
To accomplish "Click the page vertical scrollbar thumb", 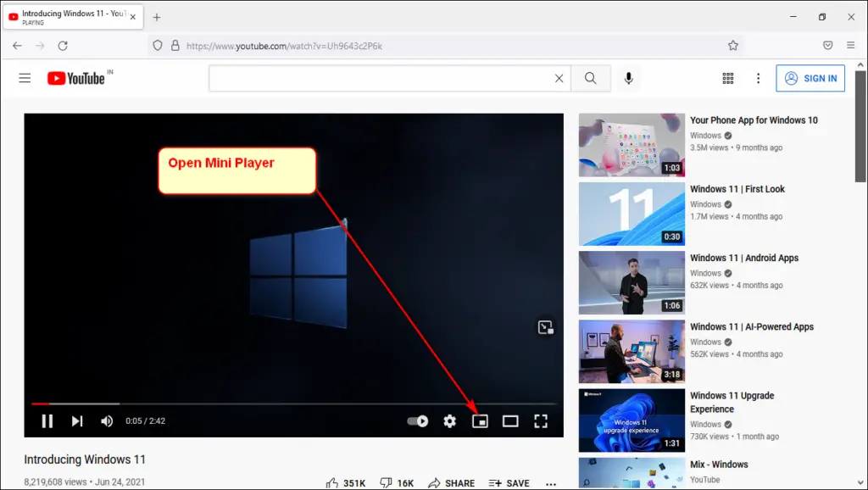I will [x=860, y=126].
